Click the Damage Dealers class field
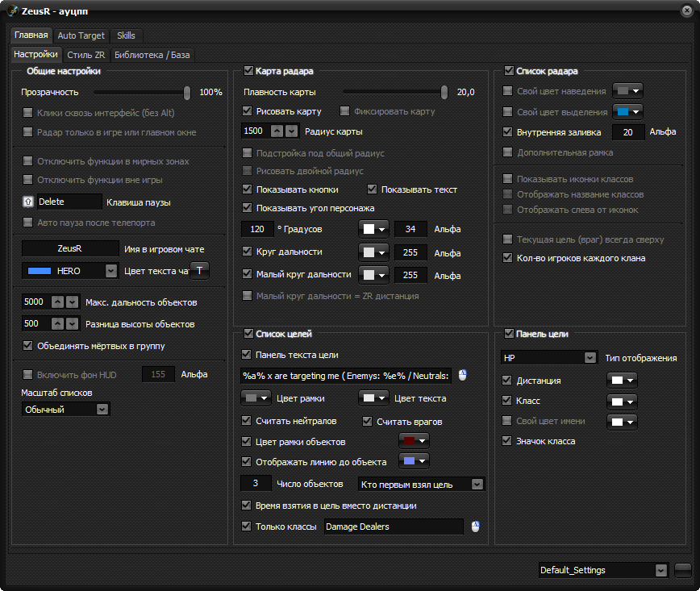 pos(394,526)
